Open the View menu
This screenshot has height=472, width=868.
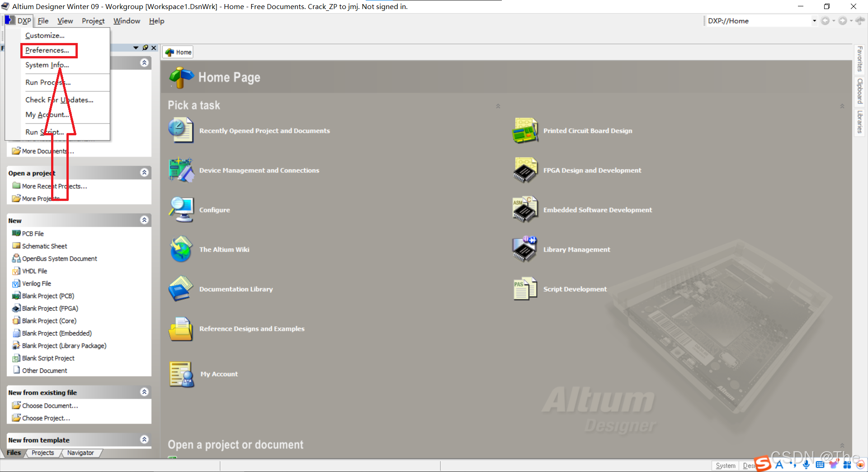pyautogui.click(x=65, y=21)
